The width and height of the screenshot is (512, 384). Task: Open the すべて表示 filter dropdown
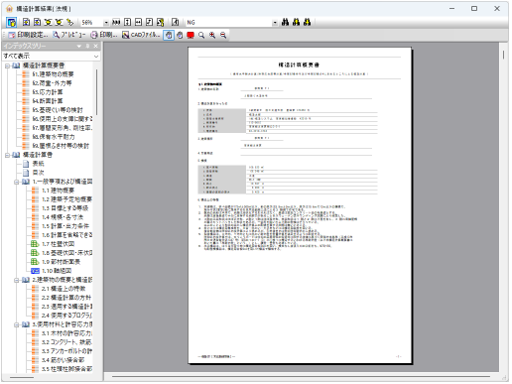click(51, 56)
